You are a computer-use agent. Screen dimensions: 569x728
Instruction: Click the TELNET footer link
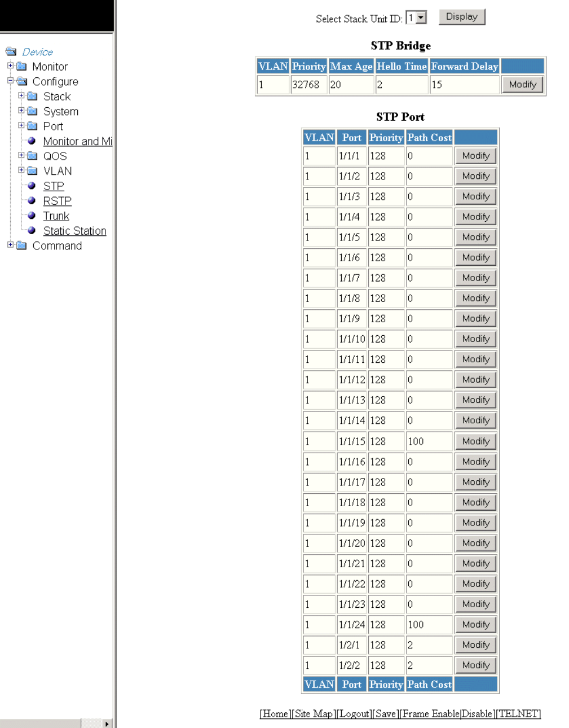518,714
